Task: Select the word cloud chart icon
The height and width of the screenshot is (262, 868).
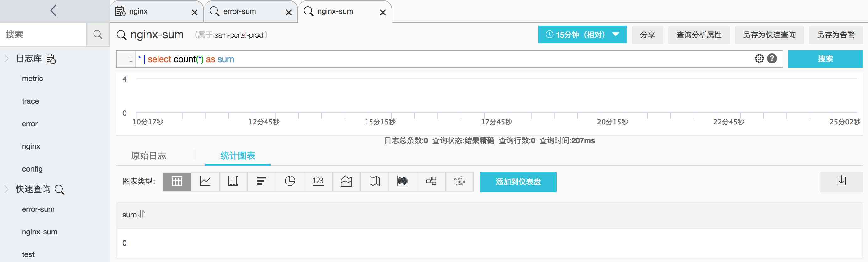Action: 459,181
